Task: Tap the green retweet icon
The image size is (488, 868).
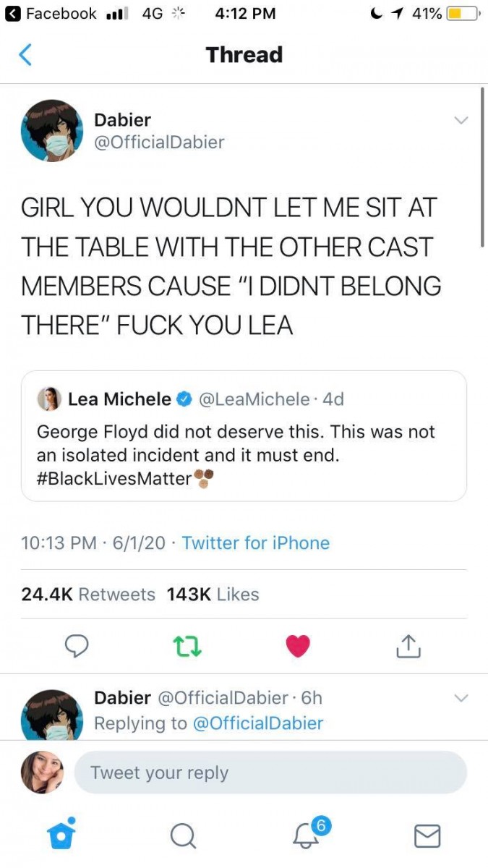Action: 188,646
